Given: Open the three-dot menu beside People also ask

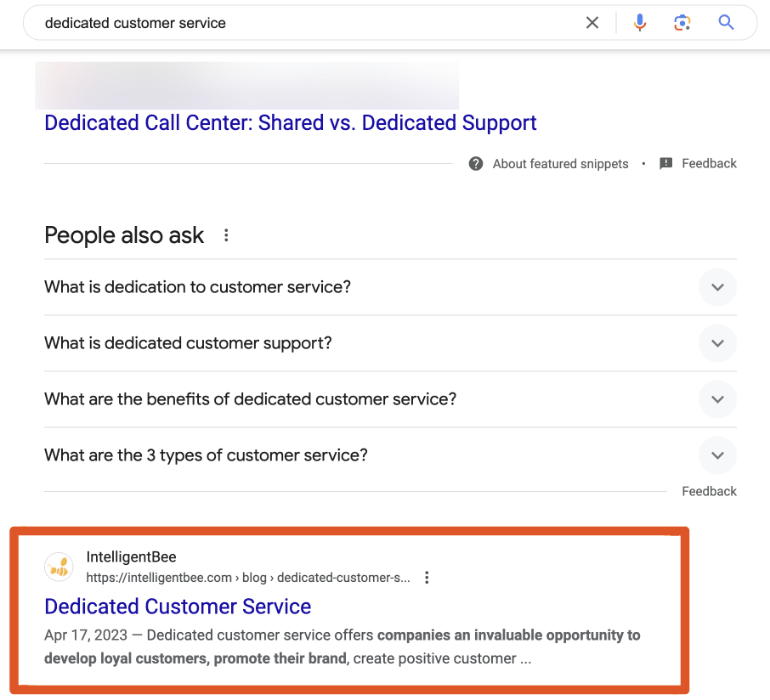Looking at the screenshot, I should (226, 235).
